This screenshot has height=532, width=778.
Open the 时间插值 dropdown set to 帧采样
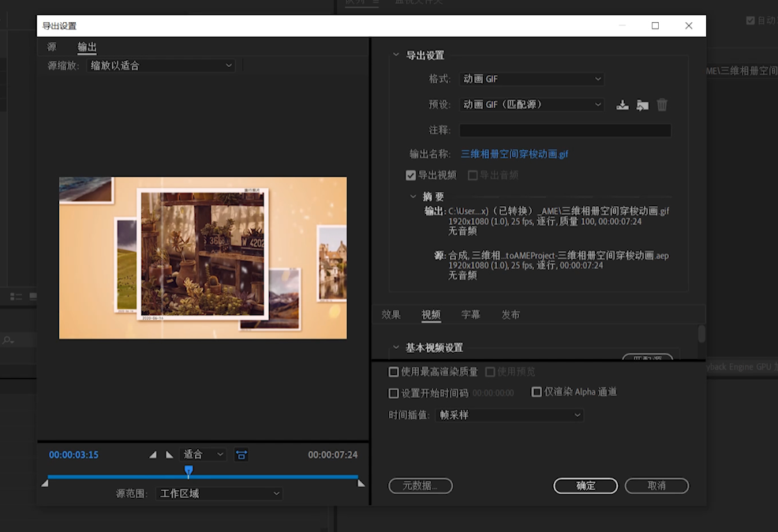(509, 414)
